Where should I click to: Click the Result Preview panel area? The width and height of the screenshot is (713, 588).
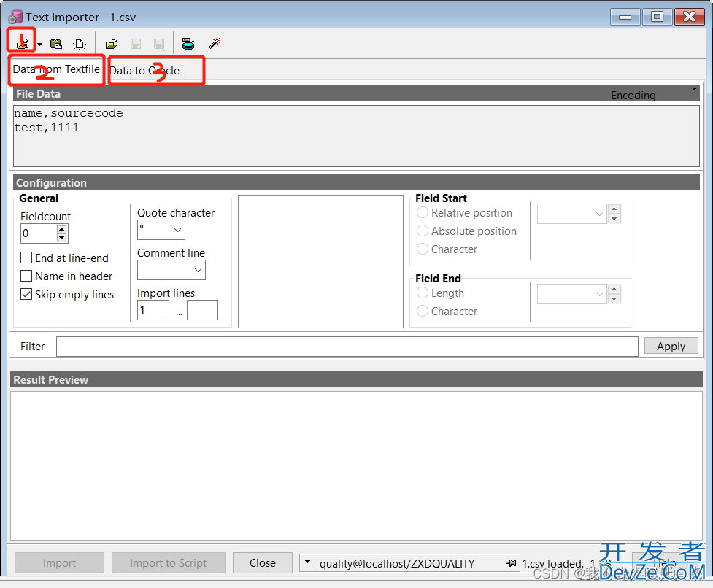356,465
